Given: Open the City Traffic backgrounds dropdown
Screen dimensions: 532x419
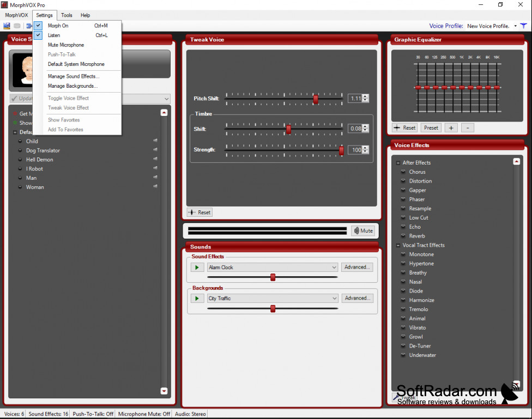Looking at the screenshot, I should (x=335, y=299).
